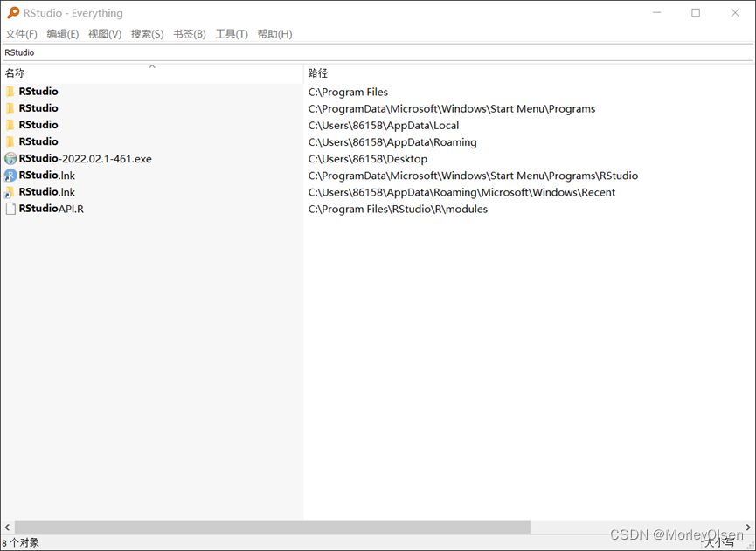Click the horizontal scrollbar right arrow

(x=748, y=527)
